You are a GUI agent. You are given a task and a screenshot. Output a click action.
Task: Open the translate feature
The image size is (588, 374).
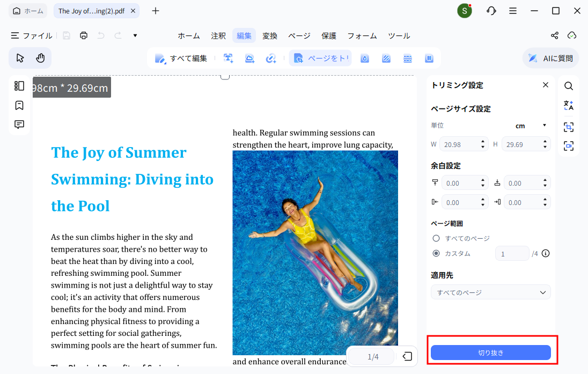568,105
